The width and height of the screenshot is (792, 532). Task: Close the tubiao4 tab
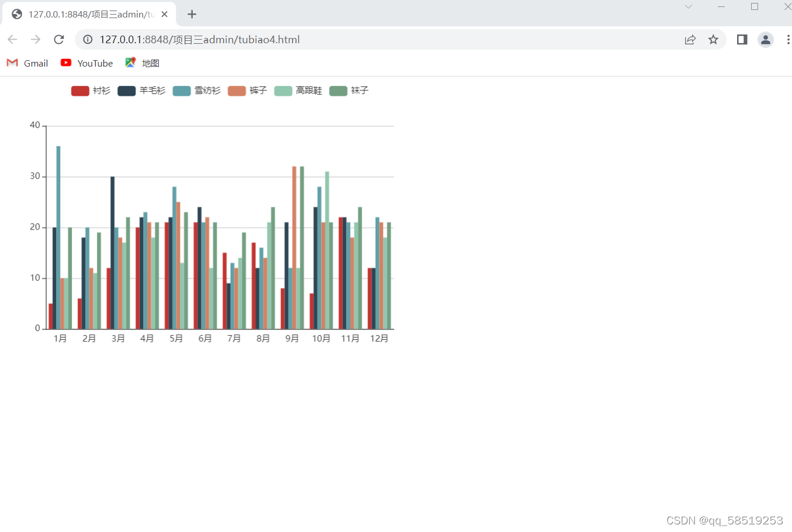(165, 14)
